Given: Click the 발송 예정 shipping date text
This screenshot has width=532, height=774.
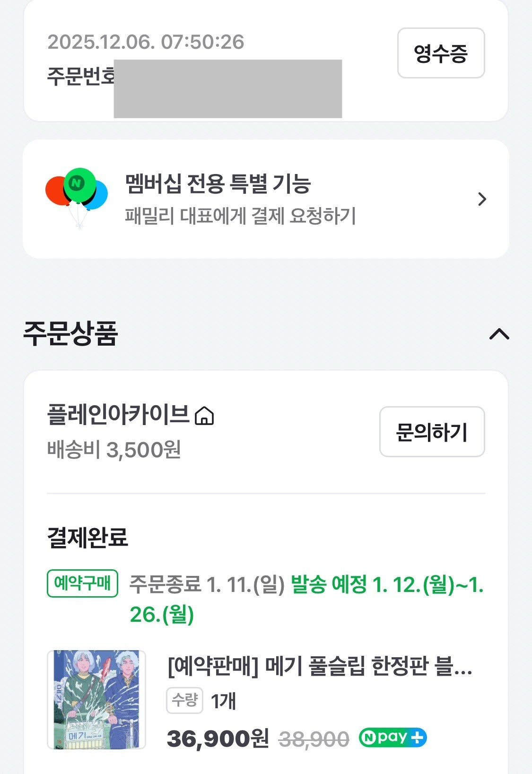Looking at the screenshot, I should coord(386,585).
